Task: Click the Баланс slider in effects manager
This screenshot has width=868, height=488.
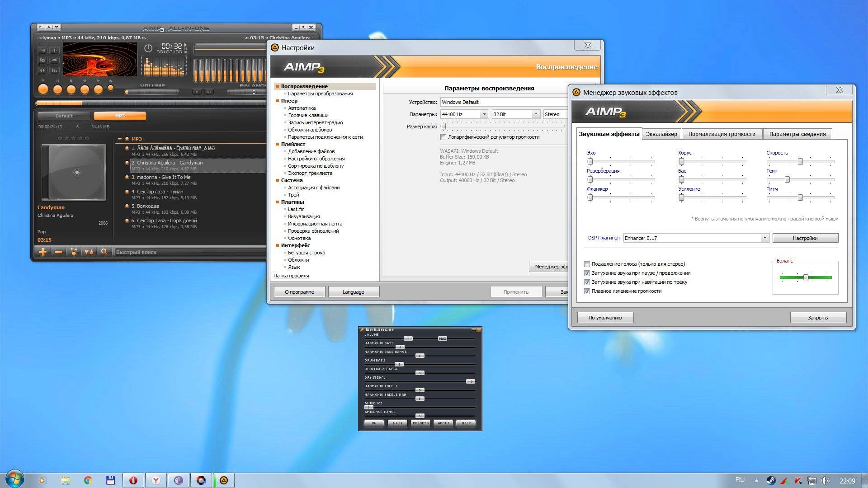Action: [x=806, y=277]
